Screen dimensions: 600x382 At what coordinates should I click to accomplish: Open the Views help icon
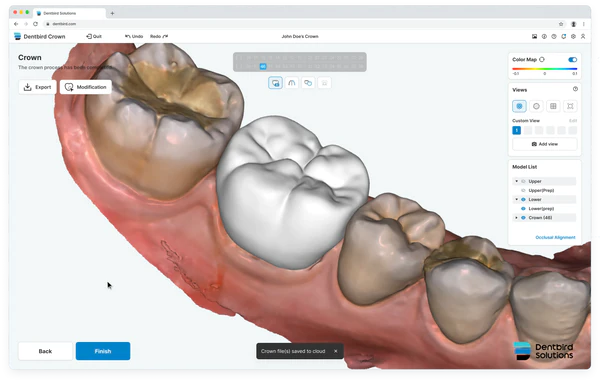(575, 89)
